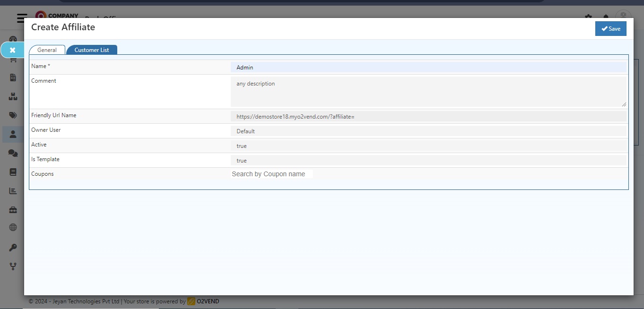Switch to the Customer List tab
Image resolution: width=644 pixels, height=309 pixels.
[91, 50]
